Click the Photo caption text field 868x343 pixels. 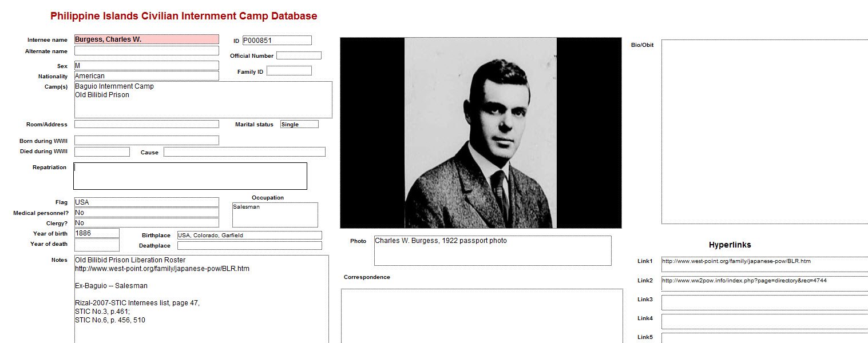click(x=493, y=250)
